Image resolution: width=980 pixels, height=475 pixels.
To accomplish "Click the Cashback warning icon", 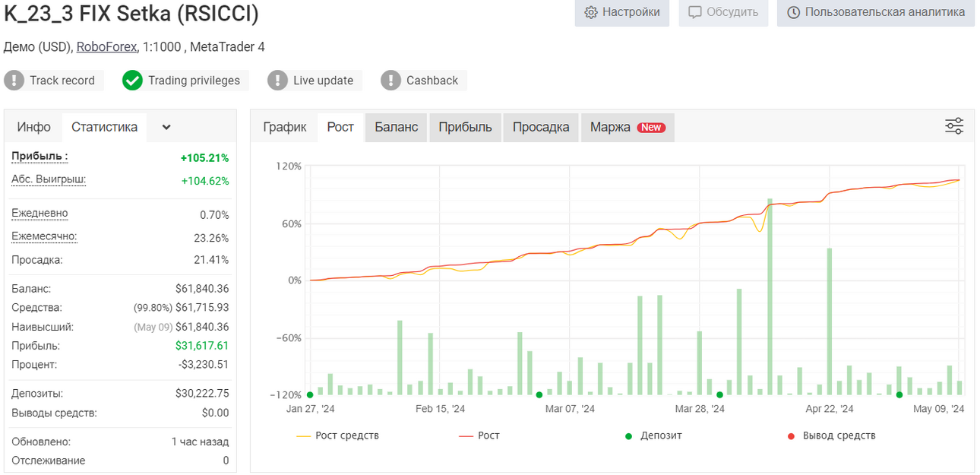I will point(390,80).
